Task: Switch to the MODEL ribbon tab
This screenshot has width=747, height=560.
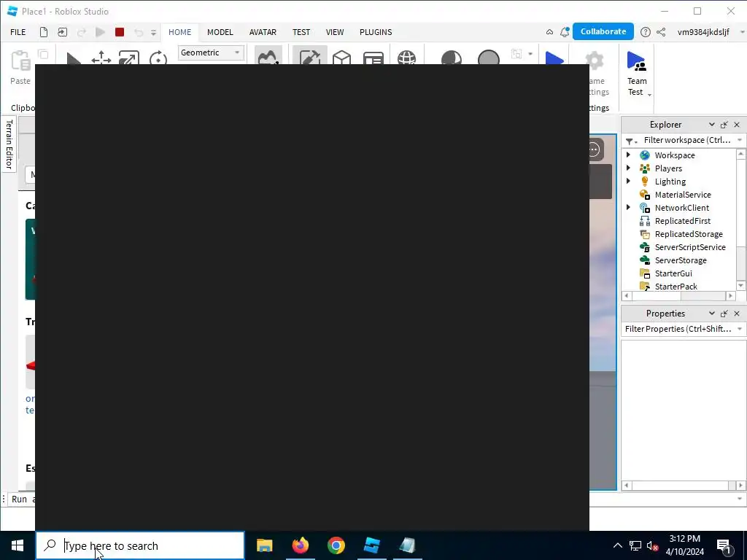Action: point(220,32)
